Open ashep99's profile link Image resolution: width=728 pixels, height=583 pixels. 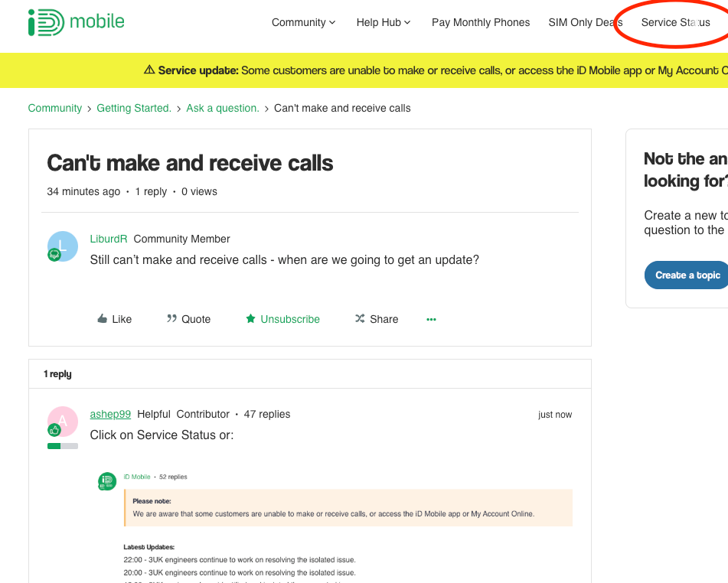click(x=110, y=414)
